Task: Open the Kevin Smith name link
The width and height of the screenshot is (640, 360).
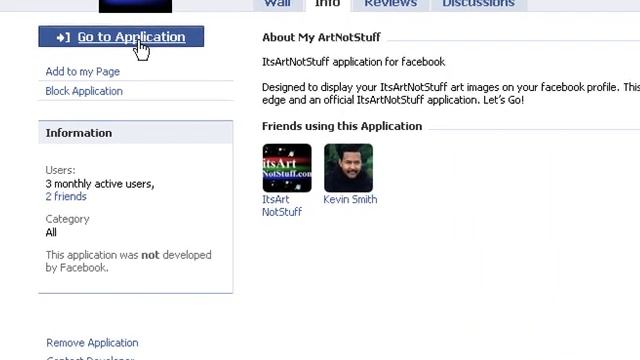Action: 350,199
